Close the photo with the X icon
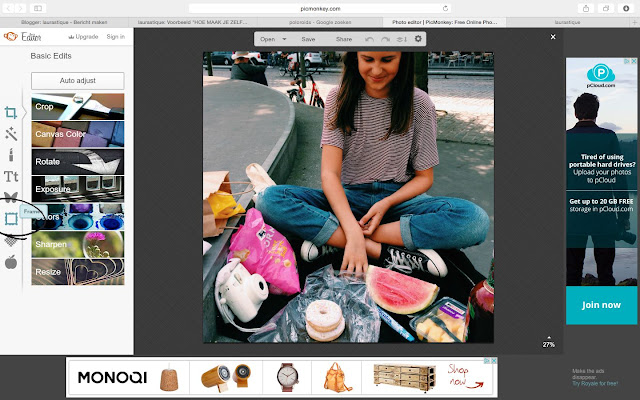This screenshot has height=400, width=640. pos(553,37)
